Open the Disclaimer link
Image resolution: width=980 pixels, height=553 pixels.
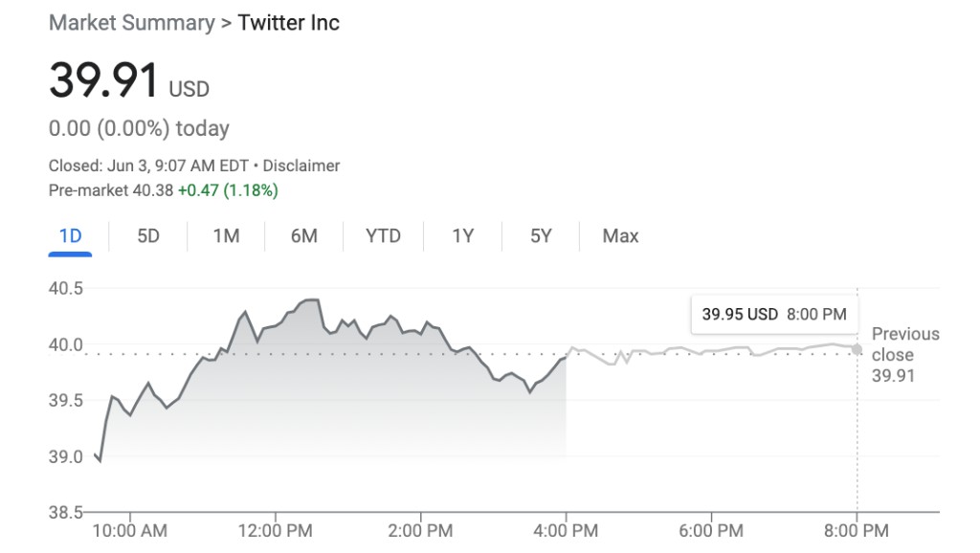pos(301,166)
